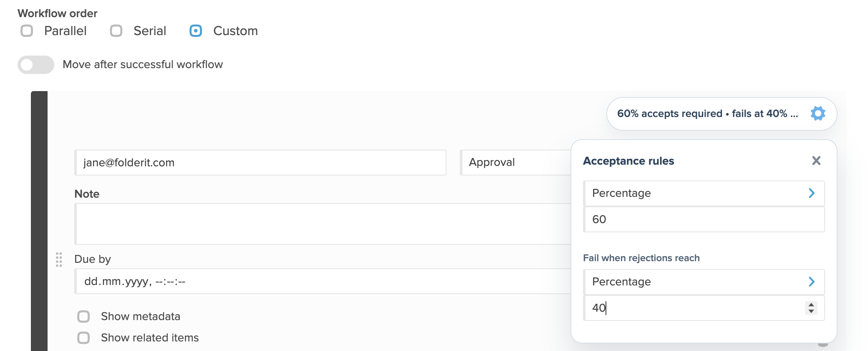This screenshot has width=868, height=351.
Task: Edit the acceptance percentage field showing 60
Action: tap(704, 219)
